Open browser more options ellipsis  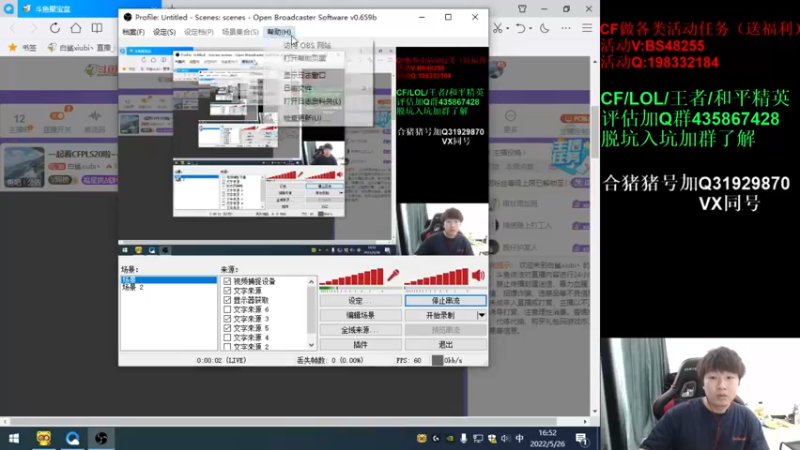566,28
